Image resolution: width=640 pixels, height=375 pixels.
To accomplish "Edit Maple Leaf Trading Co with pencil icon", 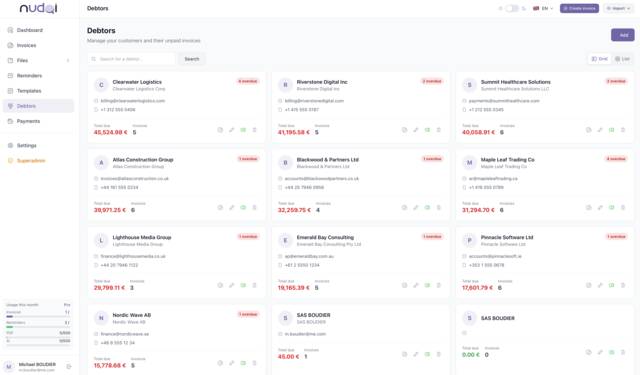I will pyautogui.click(x=600, y=207).
